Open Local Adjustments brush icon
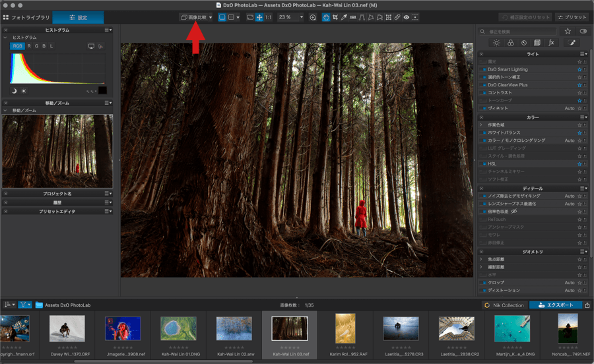 (572, 43)
